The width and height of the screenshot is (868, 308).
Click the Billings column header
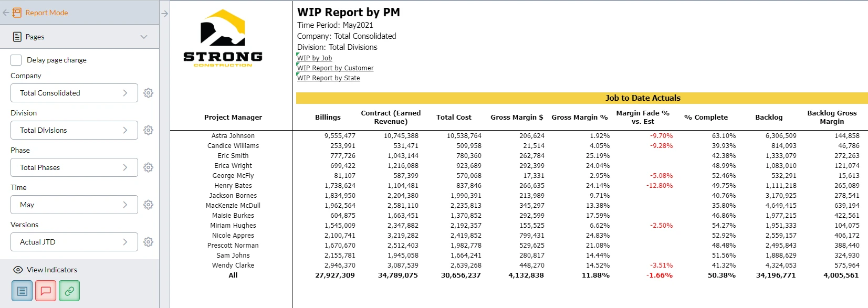coord(328,118)
